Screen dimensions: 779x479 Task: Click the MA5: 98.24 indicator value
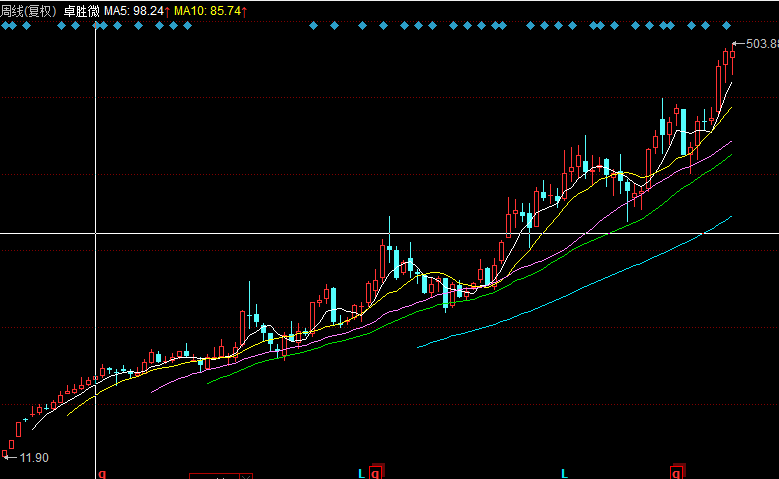(x=134, y=11)
